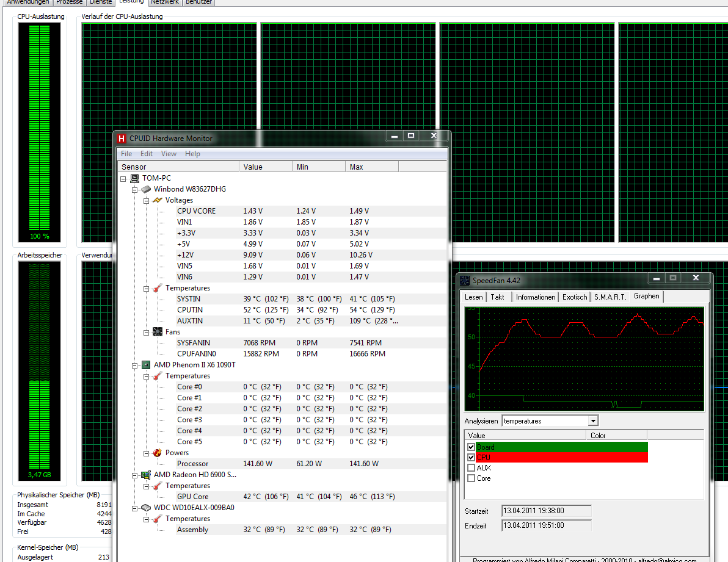The height and width of the screenshot is (562, 728).
Task: Click the Winbond W83627DHG chip icon
Action: pyautogui.click(x=146, y=189)
